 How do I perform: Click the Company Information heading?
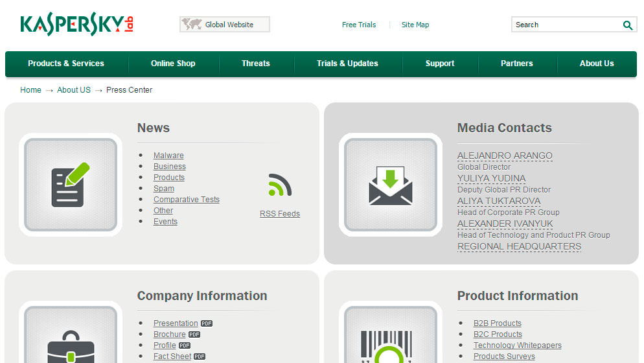tap(202, 296)
